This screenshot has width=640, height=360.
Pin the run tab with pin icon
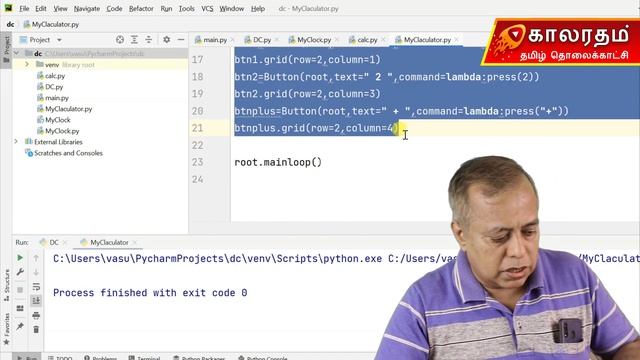click(20, 326)
